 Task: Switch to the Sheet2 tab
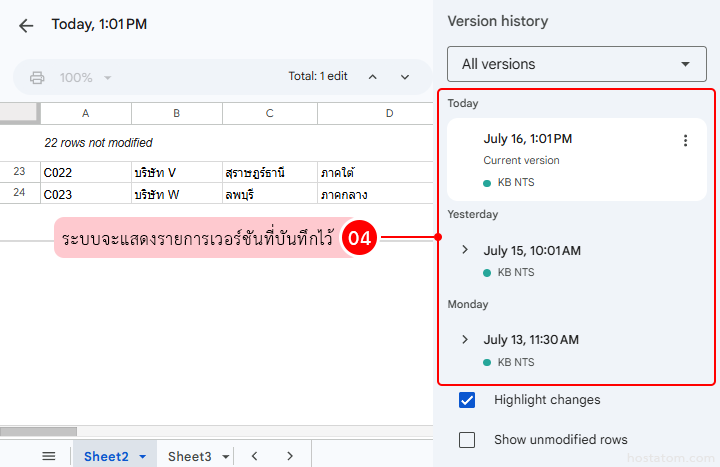[106, 456]
